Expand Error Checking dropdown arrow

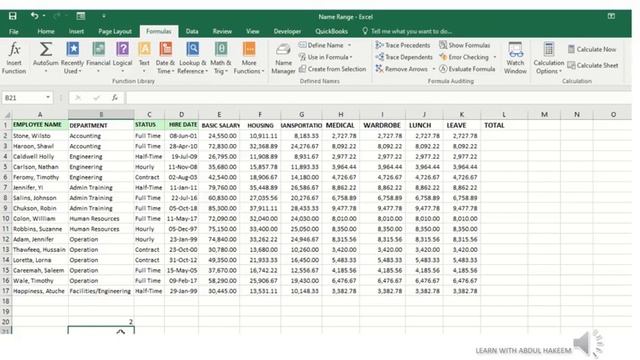(495, 57)
